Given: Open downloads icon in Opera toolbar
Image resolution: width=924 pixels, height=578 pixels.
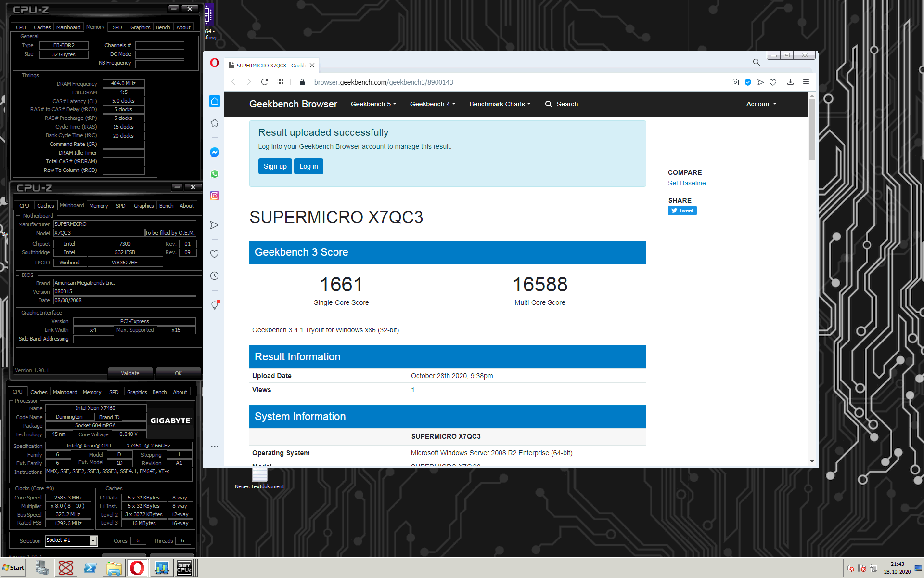Looking at the screenshot, I should (790, 82).
